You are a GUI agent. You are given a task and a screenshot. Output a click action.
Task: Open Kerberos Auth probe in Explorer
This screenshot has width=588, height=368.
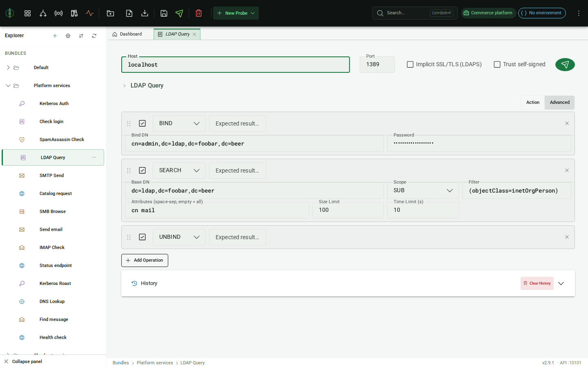coord(53,103)
